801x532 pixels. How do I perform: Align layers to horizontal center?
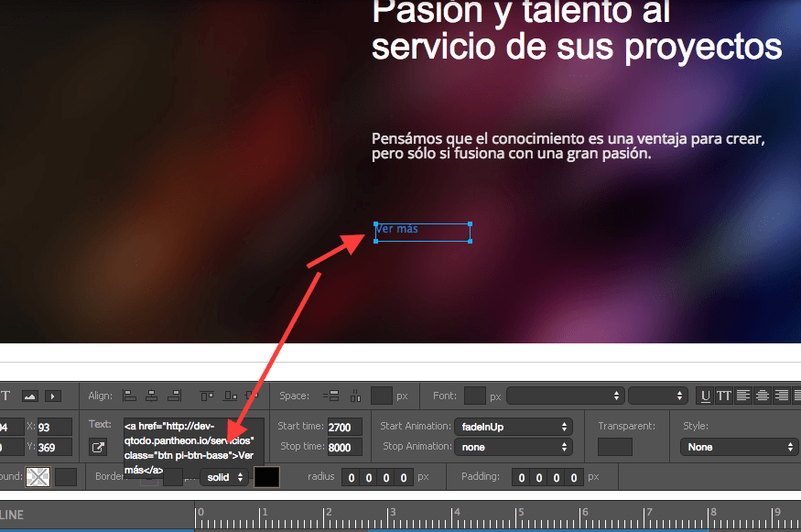pos(152,396)
